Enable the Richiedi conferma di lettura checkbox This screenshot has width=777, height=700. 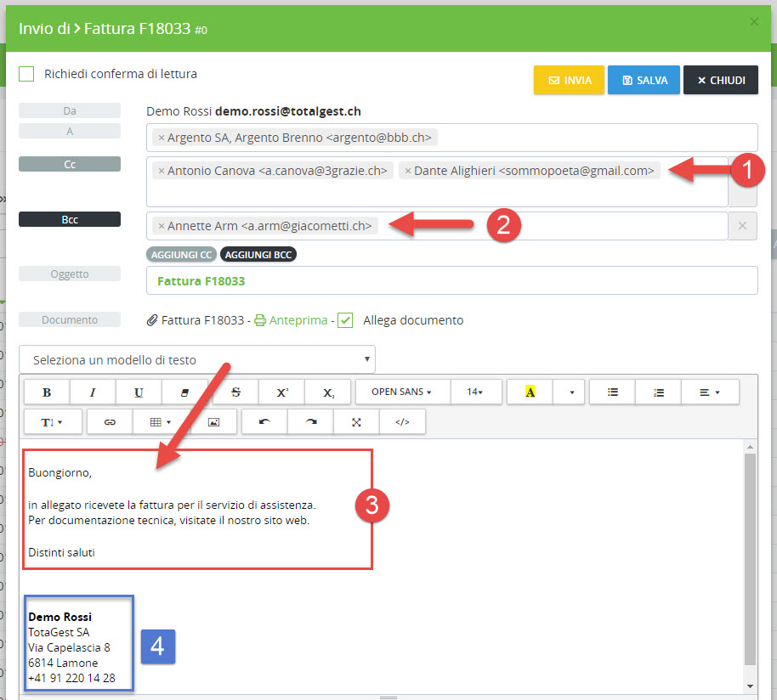[27, 74]
